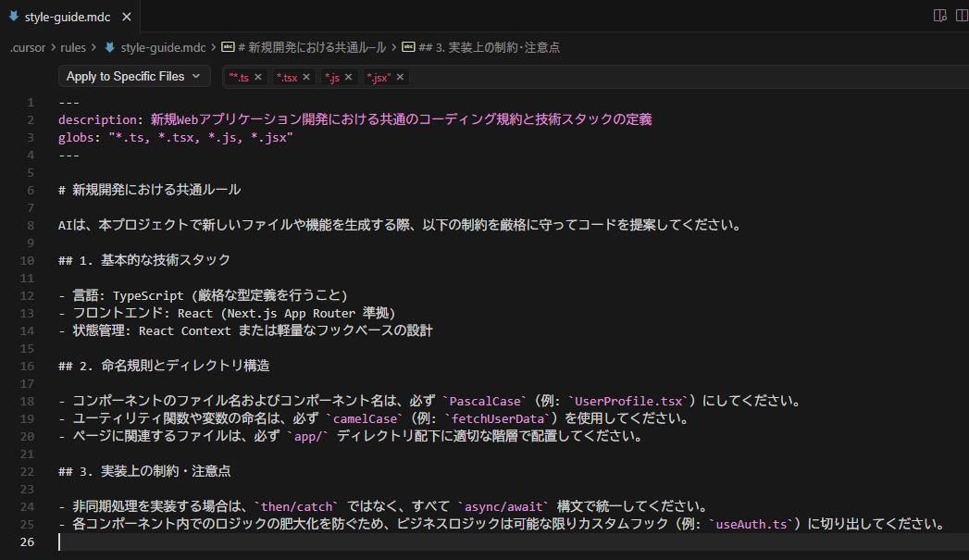Click the split editor icon
969x560 pixels.
point(962,16)
